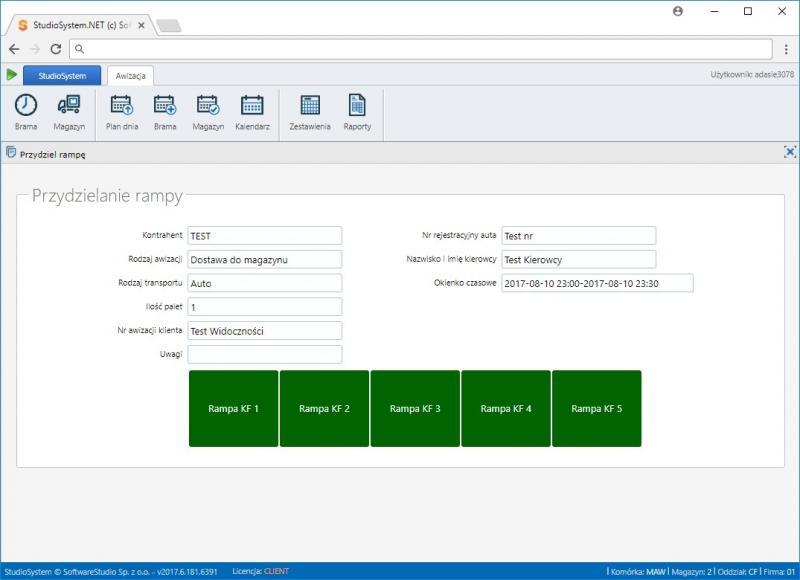
Task: Switch to the Awizacja tab
Action: click(130, 75)
